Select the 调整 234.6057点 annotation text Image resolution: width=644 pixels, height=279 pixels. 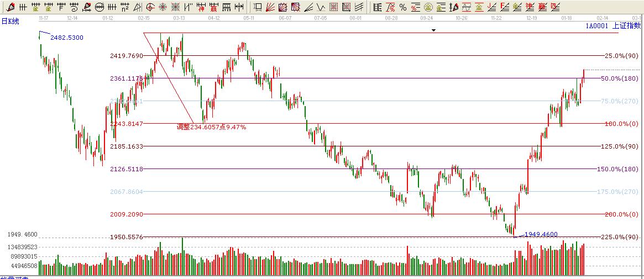click(211, 127)
